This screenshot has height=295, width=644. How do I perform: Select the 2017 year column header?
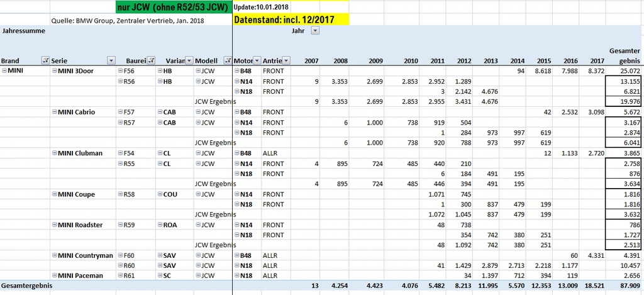click(597, 61)
